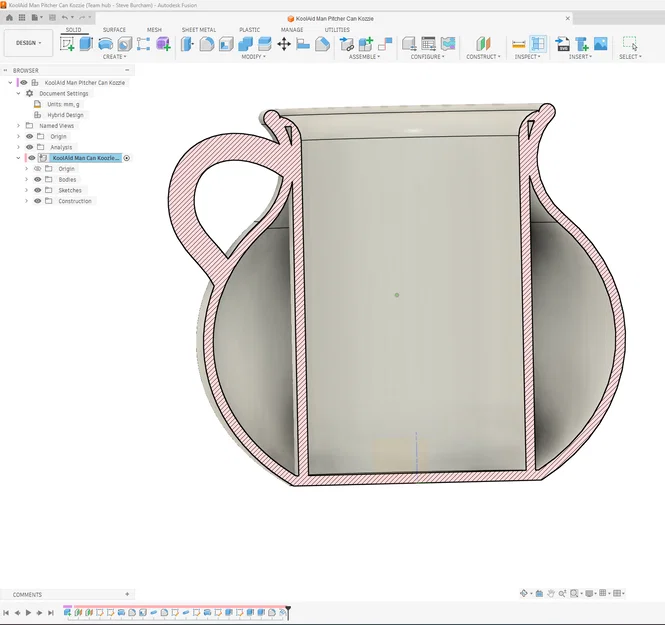
Task: Switch to the MESH tab
Action: pos(154,30)
